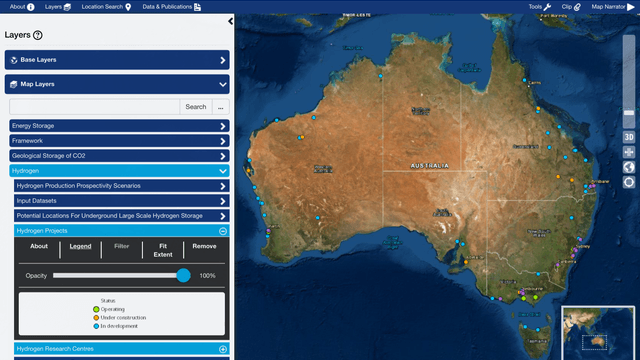Screen dimensions: 640x360
Task: Open Location Search in top bar
Action: (x=106, y=7)
